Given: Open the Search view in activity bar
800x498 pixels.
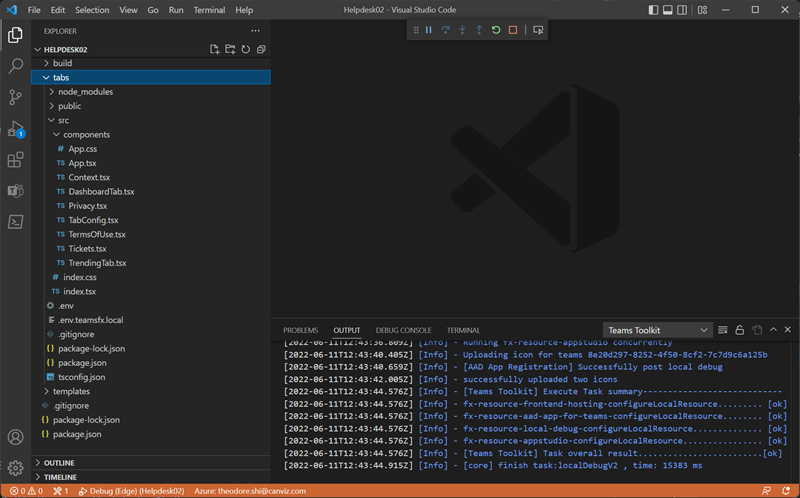Looking at the screenshot, I should point(15,65).
